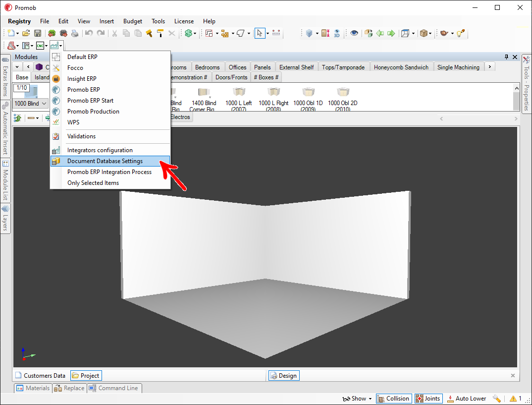532x405 pixels.
Task: Choose Promob ERP Start from the menu
Action: point(110,101)
